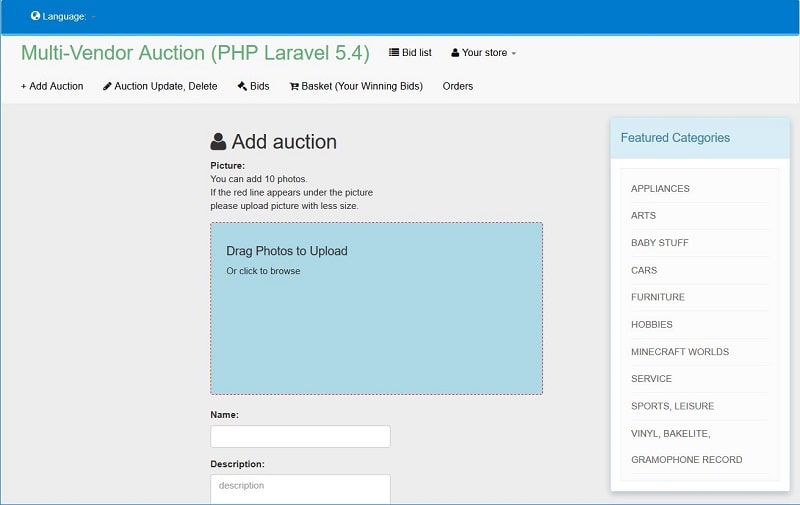The image size is (800, 505).
Task: Select the CARS category
Action: (x=644, y=270)
